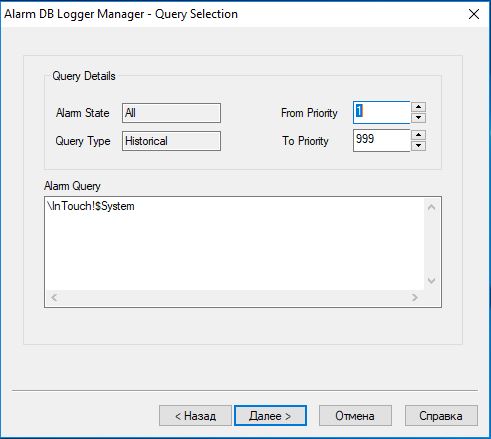491x439 pixels.
Task: Select the Alarm State field showing All
Action: point(171,113)
